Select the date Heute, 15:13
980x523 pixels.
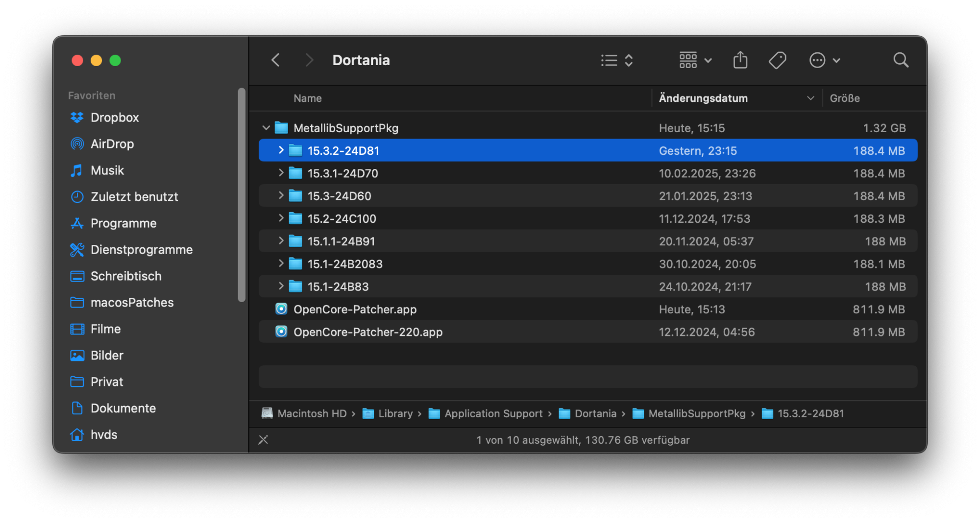(691, 309)
